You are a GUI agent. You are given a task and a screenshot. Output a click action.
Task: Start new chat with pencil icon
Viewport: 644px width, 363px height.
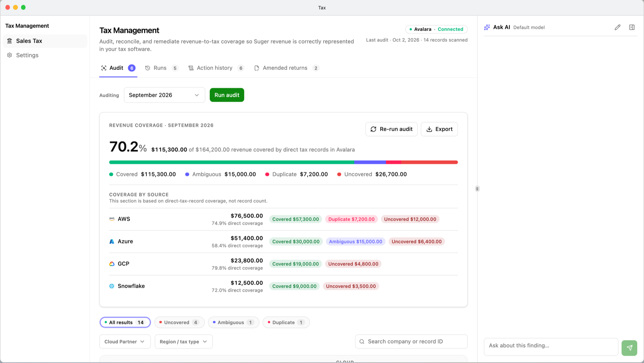(617, 27)
